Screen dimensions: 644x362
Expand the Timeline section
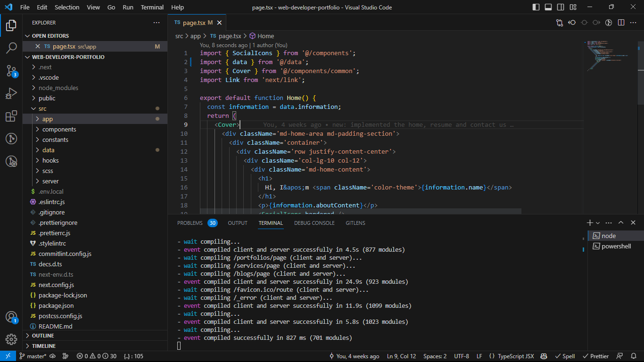(95, 346)
